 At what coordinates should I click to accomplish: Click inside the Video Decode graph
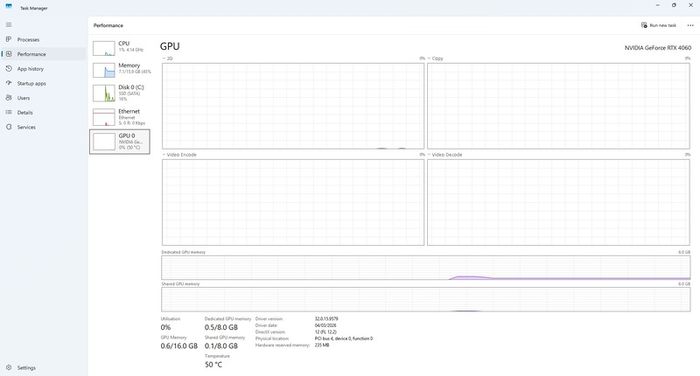558,202
